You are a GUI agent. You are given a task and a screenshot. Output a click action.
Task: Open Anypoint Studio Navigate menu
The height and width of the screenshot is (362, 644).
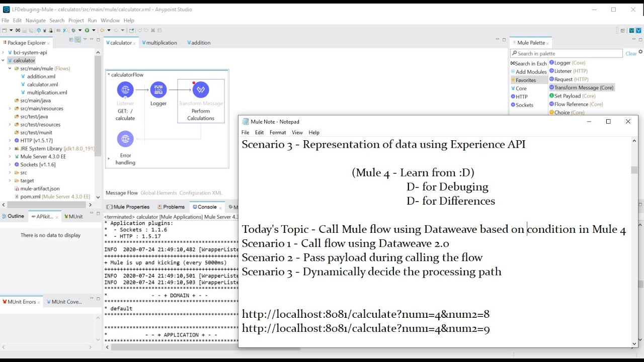(x=35, y=21)
